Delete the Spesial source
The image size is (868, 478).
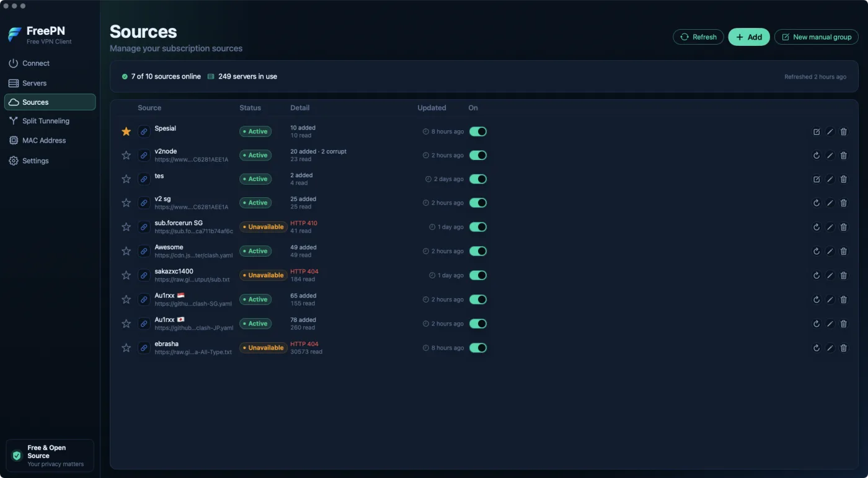point(844,131)
